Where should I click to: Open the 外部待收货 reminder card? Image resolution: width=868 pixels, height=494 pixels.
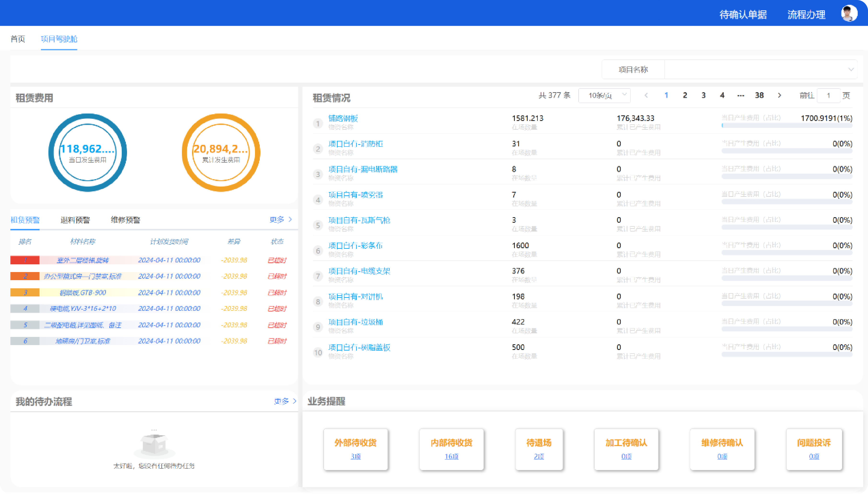point(355,449)
